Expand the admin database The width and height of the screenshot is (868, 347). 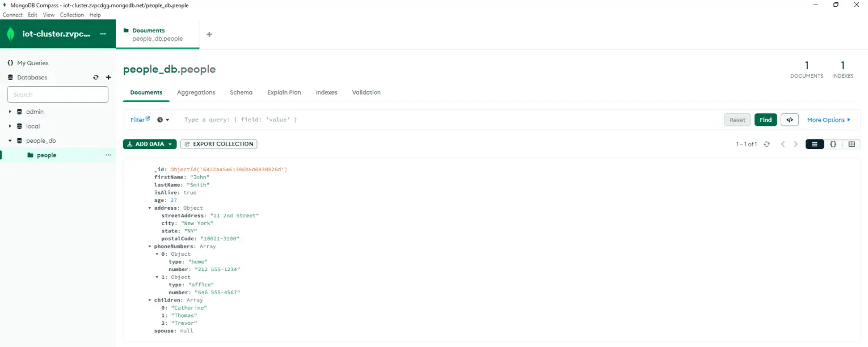click(x=10, y=112)
